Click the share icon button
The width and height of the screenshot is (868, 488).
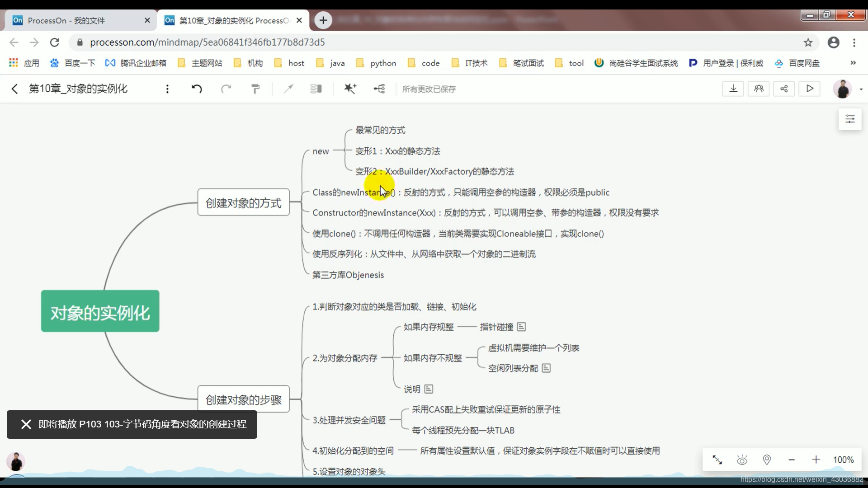(784, 89)
